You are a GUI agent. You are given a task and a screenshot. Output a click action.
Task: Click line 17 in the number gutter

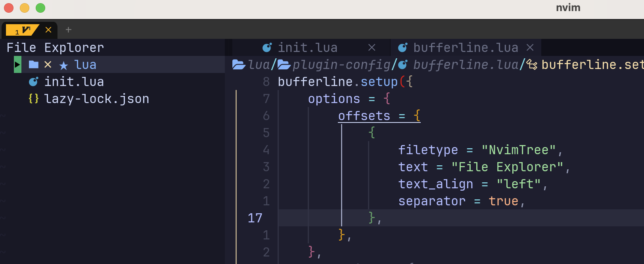click(255, 218)
